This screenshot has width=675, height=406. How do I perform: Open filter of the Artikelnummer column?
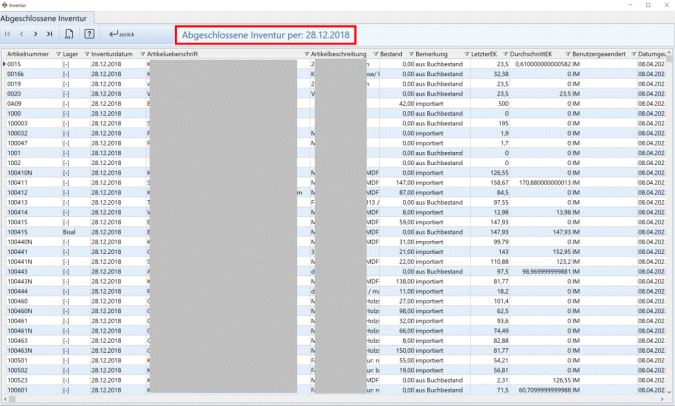coord(59,54)
